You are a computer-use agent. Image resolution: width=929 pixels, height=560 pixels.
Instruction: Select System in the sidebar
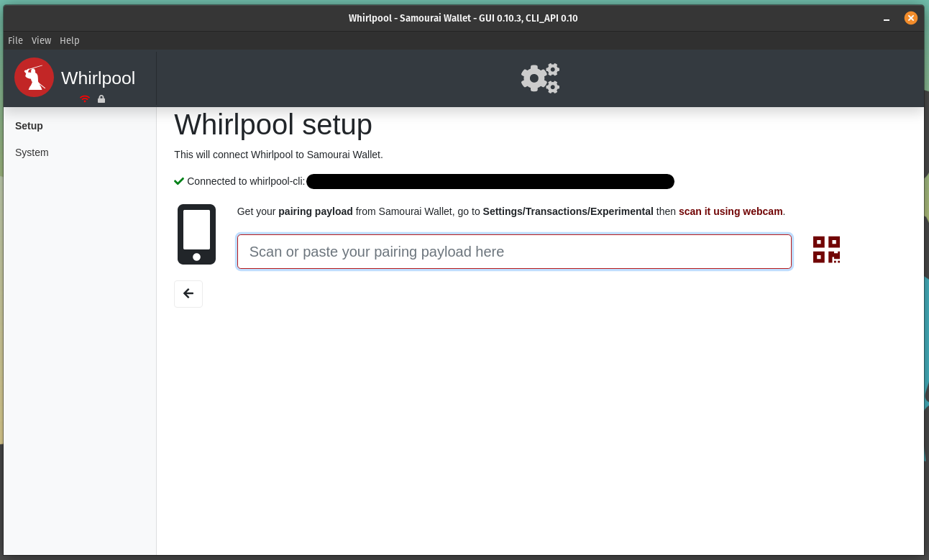(x=32, y=152)
